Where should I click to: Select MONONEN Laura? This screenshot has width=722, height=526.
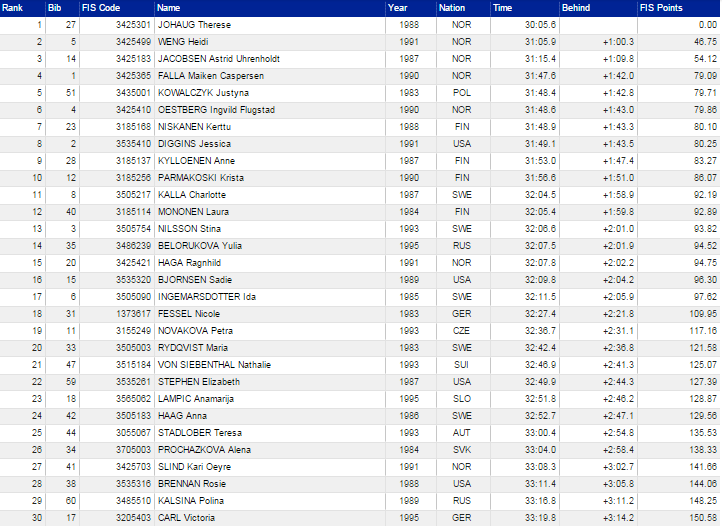193,212
